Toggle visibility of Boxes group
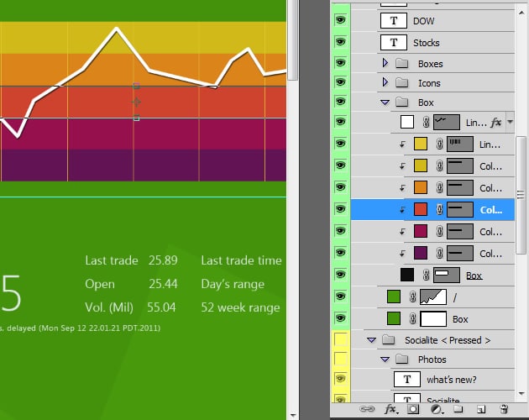This screenshot has height=420, width=529. coord(340,63)
